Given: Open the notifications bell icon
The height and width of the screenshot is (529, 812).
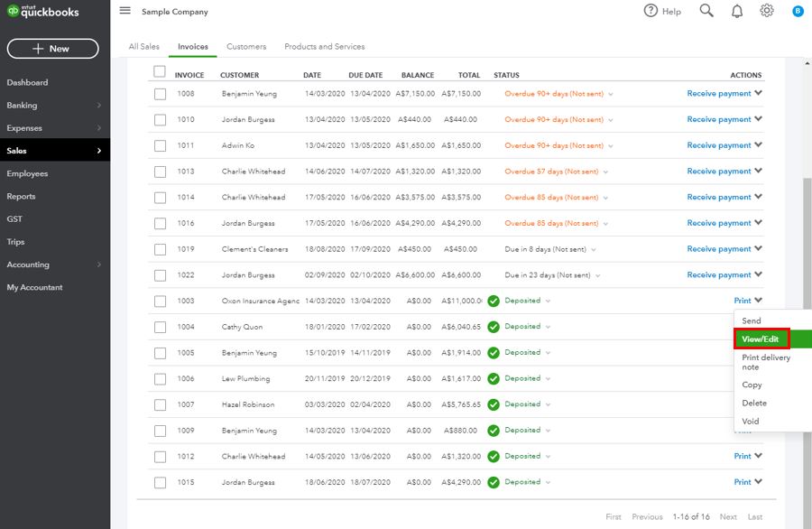Looking at the screenshot, I should click(x=737, y=11).
